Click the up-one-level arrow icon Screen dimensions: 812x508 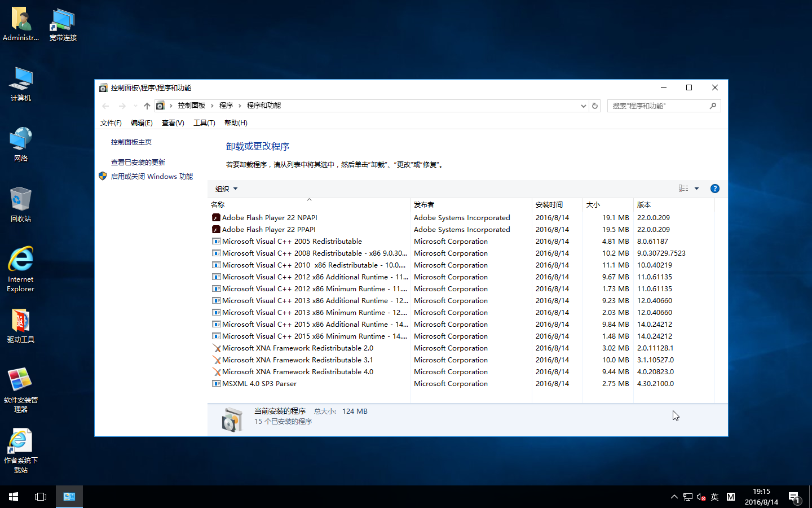(147, 106)
